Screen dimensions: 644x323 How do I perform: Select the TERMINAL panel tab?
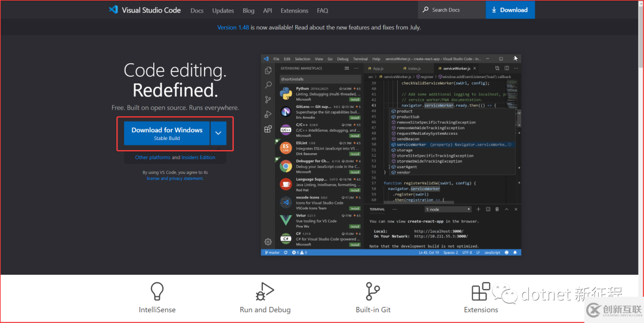click(377, 209)
